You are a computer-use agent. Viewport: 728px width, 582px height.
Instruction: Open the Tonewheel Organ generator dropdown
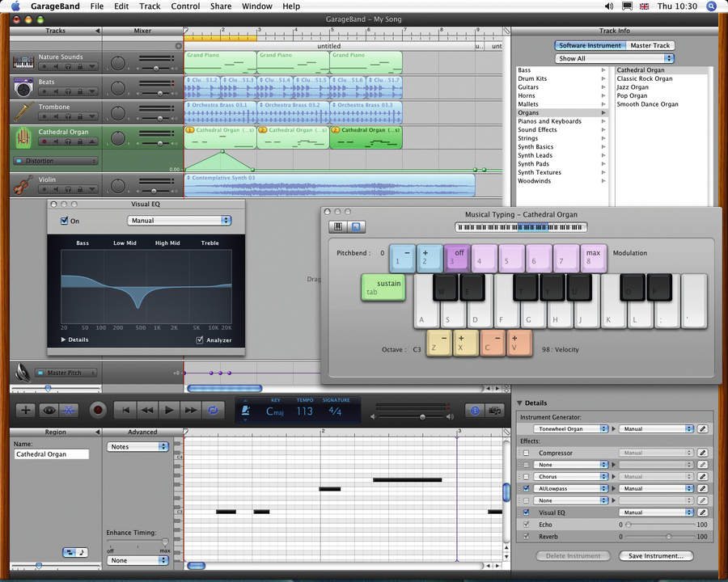pyautogui.click(x=570, y=429)
